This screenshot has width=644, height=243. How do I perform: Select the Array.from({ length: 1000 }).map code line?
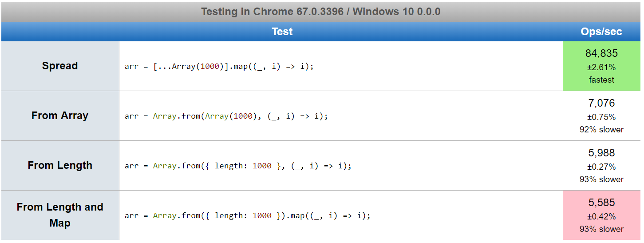248,216
